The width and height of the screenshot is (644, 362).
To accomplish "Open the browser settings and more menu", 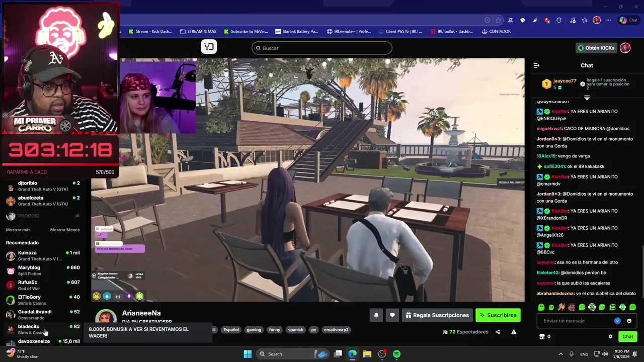I will 609,20.
